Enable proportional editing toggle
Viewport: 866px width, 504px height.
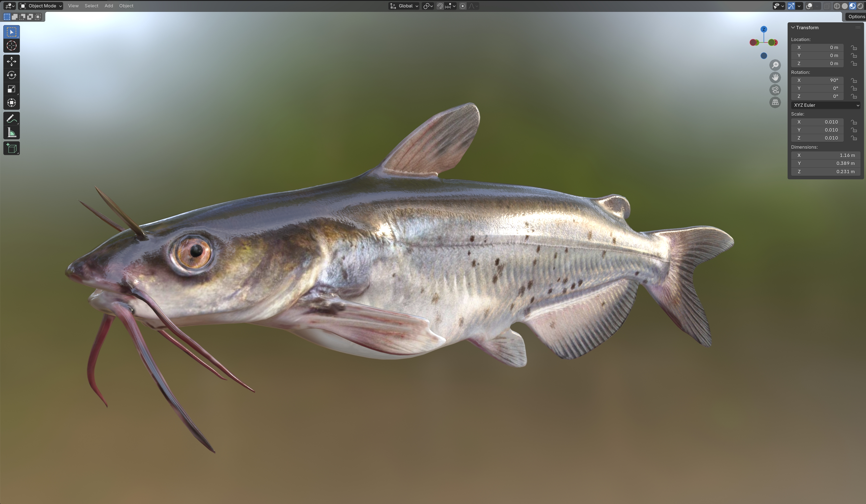pyautogui.click(x=463, y=6)
